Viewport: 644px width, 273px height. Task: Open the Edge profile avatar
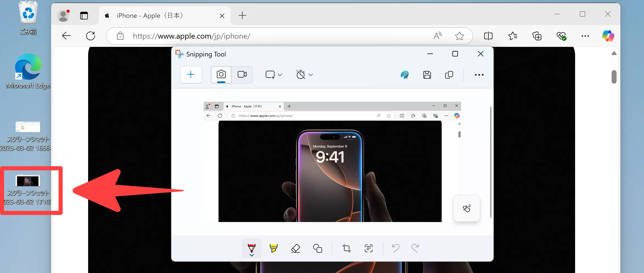click(63, 16)
